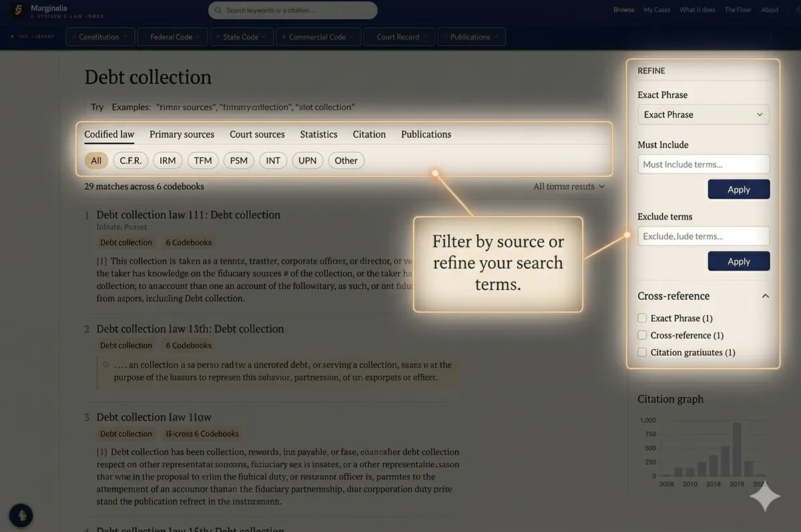Switch to the Primary sources tab
Viewport: 801px width, 532px height.
point(182,134)
